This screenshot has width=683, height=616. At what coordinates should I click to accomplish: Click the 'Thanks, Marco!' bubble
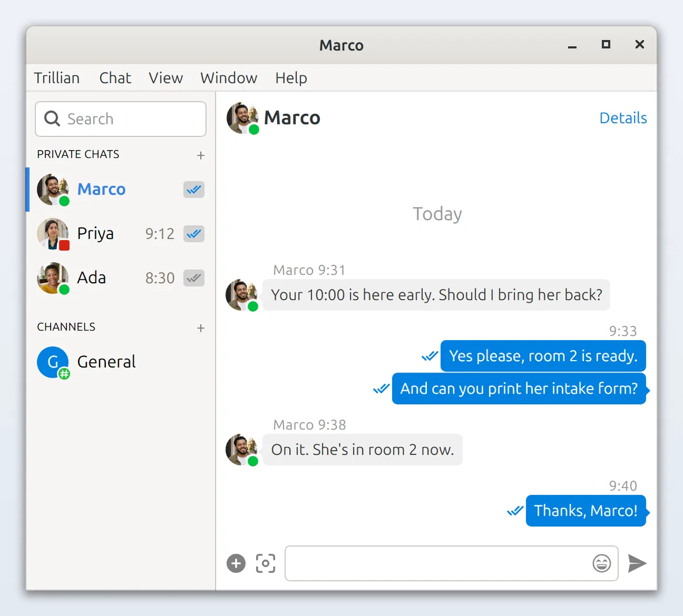pyautogui.click(x=586, y=511)
